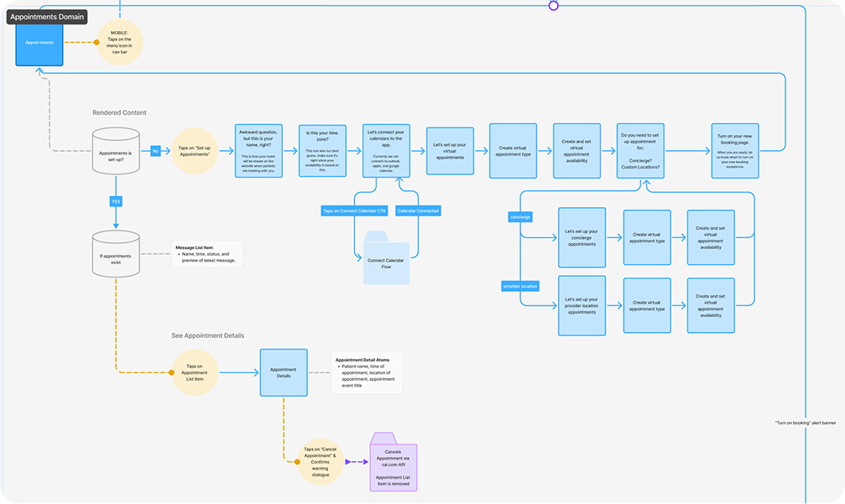845x504 pixels.
Task: Select the Taps on Set-up Appointments circle
Action: [x=195, y=151]
